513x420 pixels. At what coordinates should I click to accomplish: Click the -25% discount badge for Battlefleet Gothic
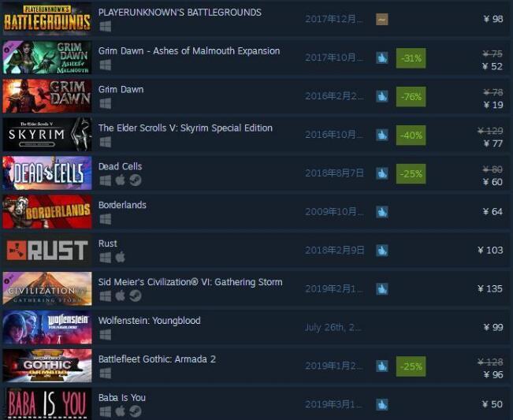click(x=411, y=366)
